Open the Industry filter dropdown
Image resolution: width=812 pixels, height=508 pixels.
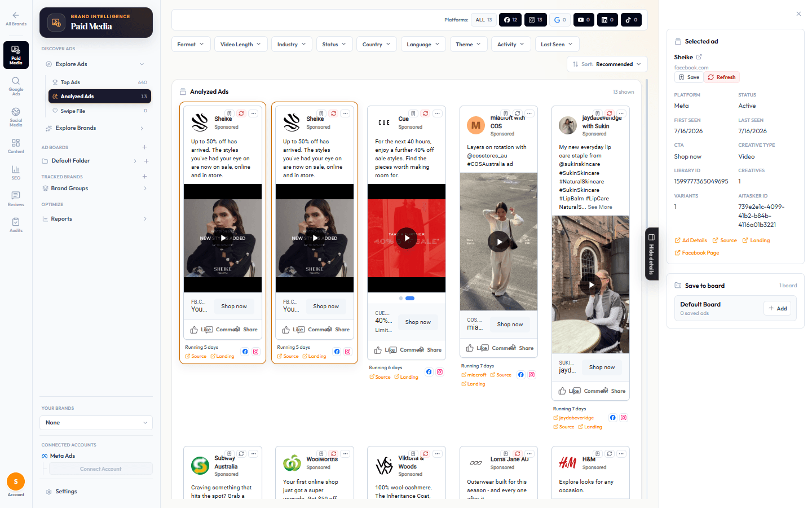292,44
